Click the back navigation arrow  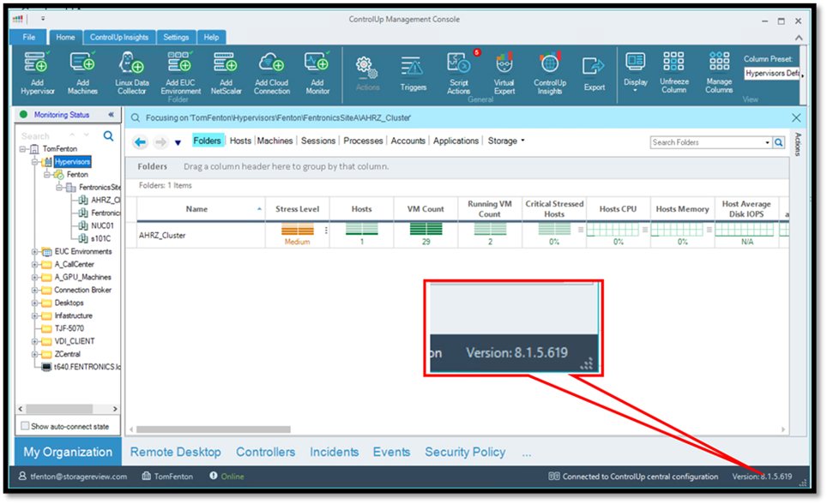pos(141,141)
